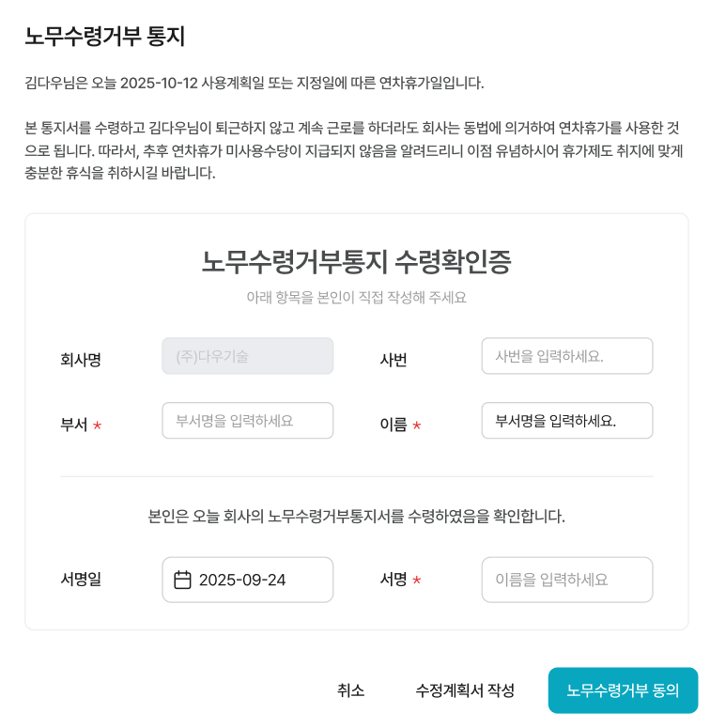Click the 노무수령거부통지 수령확인증 form title
The width and height of the screenshot is (710, 728).
click(x=356, y=261)
